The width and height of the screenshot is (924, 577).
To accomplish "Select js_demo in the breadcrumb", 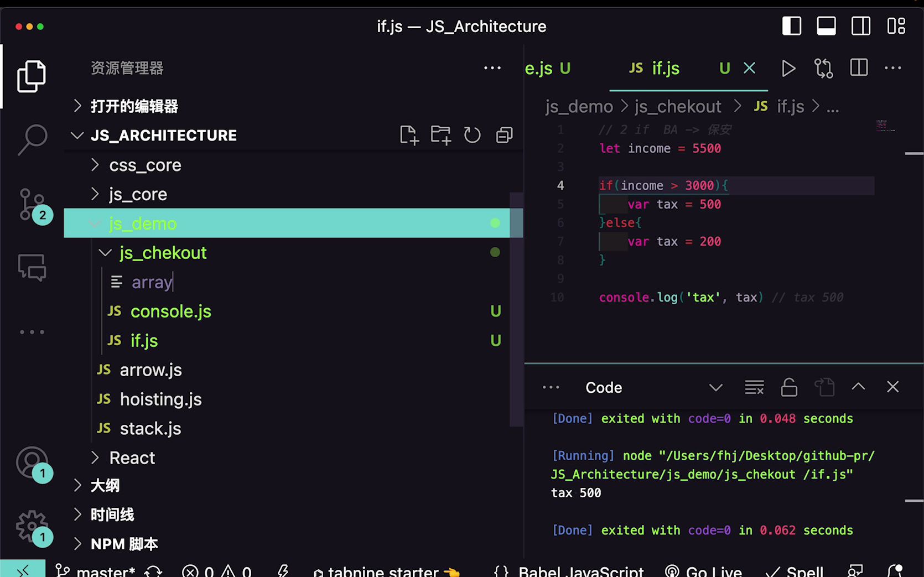I will pyautogui.click(x=579, y=106).
